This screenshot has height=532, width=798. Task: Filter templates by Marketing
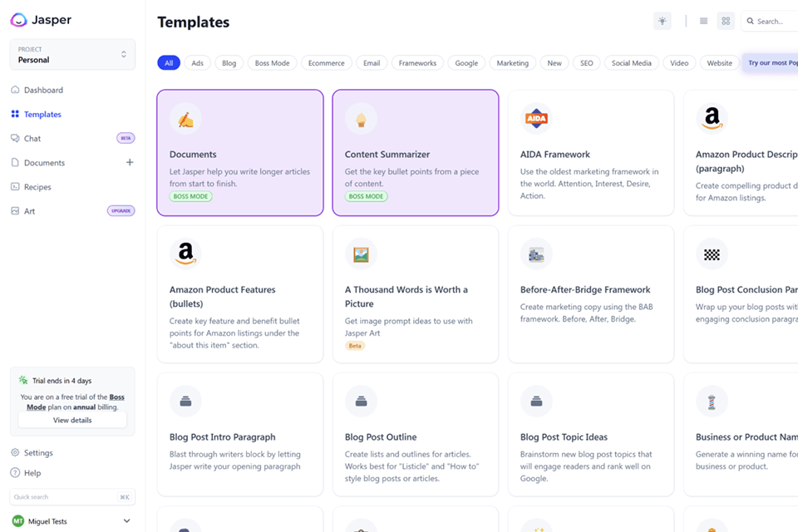coord(513,63)
